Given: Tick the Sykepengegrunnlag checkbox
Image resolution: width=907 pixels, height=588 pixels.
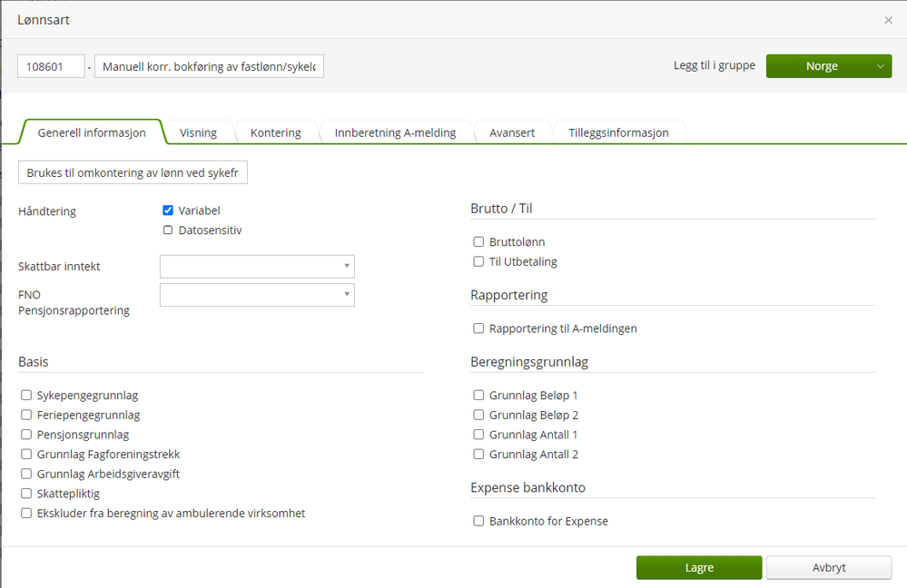Looking at the screenshot, I should (26, 395).
